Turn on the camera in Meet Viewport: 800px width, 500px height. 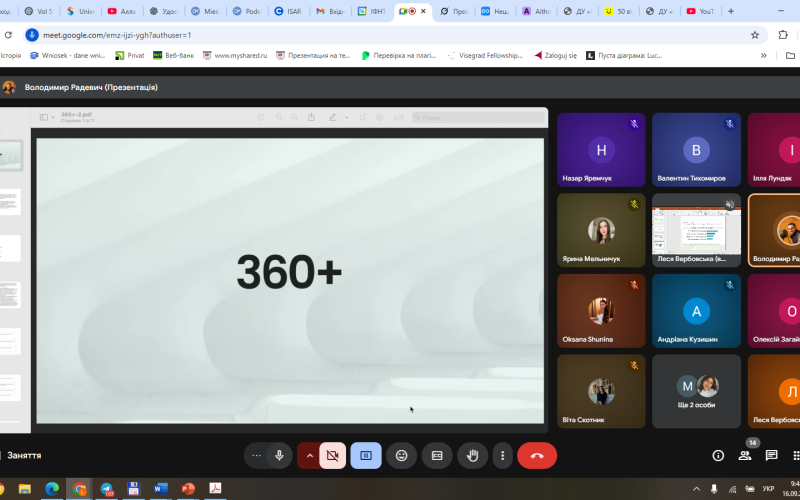coord(333,456)
